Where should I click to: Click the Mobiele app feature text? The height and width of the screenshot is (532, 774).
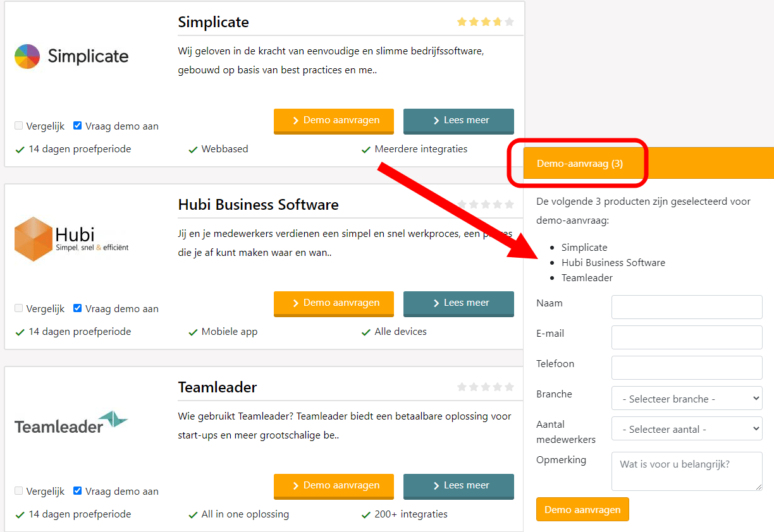230,332
